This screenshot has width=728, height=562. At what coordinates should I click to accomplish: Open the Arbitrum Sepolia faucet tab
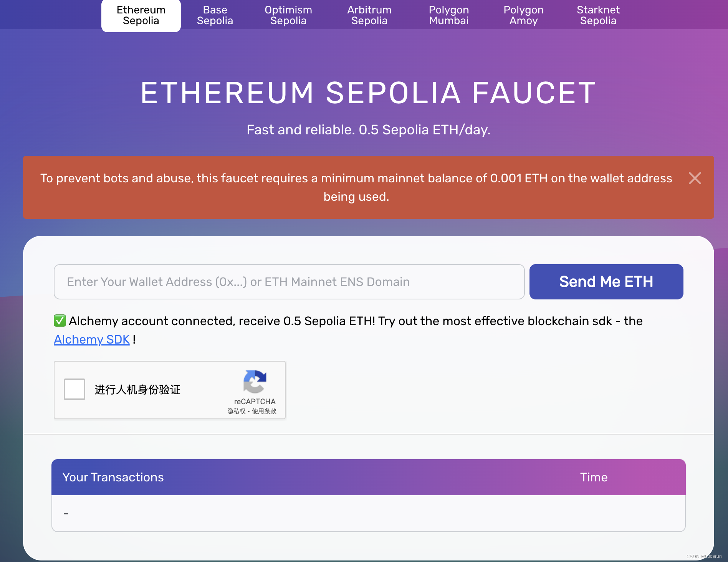pyautogui.click(x=369, y=15)
